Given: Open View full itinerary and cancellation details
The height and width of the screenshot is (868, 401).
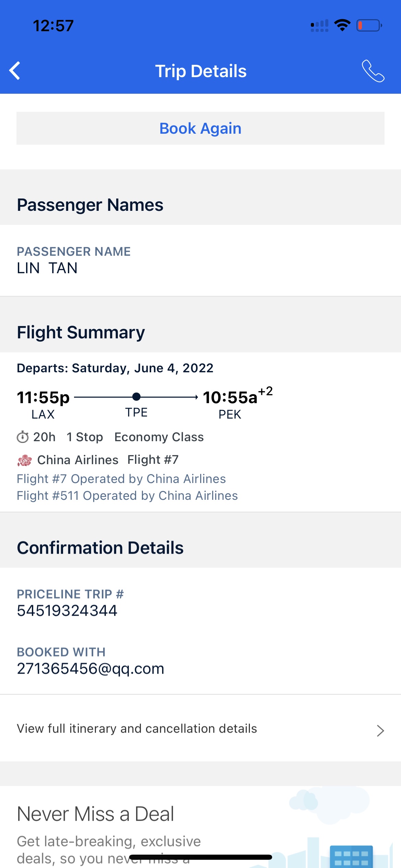Looking at the screenshot, I should coord(137,728).
